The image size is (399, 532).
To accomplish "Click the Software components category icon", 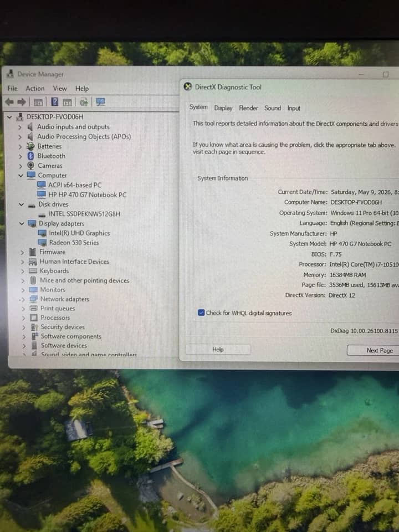I will [x=34, y=336].
